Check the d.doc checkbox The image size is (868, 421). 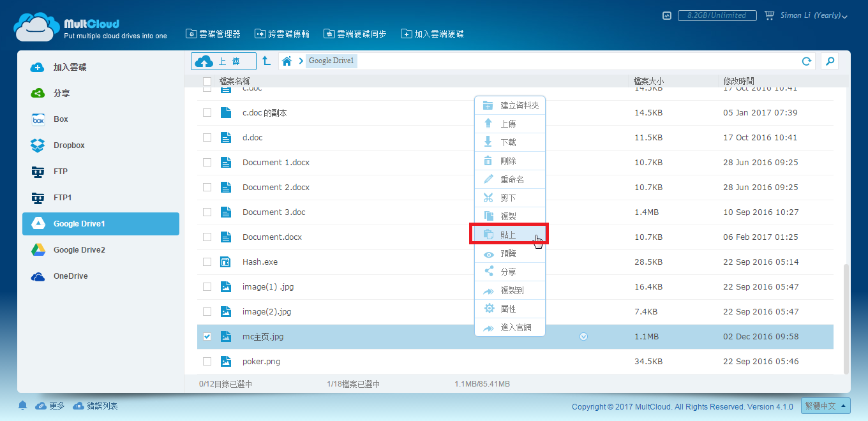point(207,137)
